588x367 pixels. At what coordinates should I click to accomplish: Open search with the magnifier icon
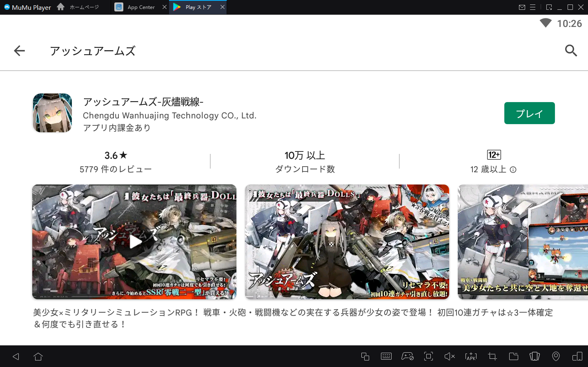(x=571, y=51)
